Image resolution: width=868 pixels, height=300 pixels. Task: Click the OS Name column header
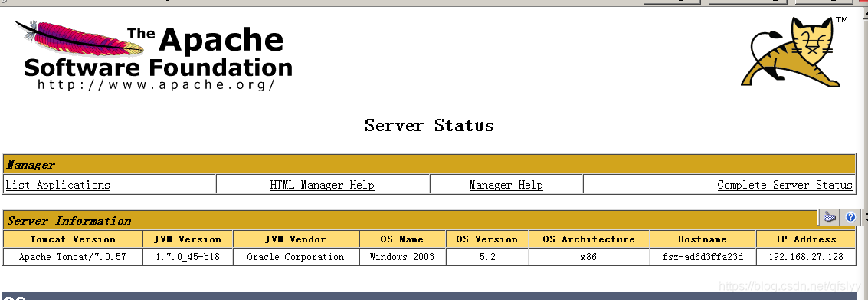tap(402, 239)
